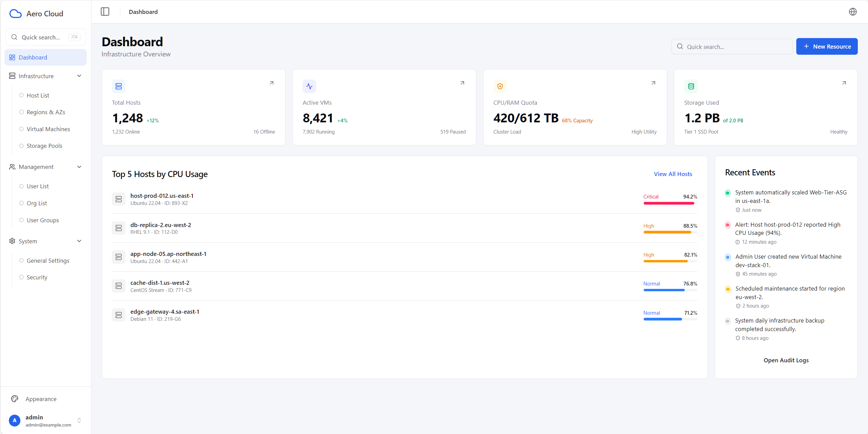The width and height of the screenshot is (868, 434).
Task: Open Audit Logs from Recent Events
Action: pyautogui.click(x=786, y=360)
